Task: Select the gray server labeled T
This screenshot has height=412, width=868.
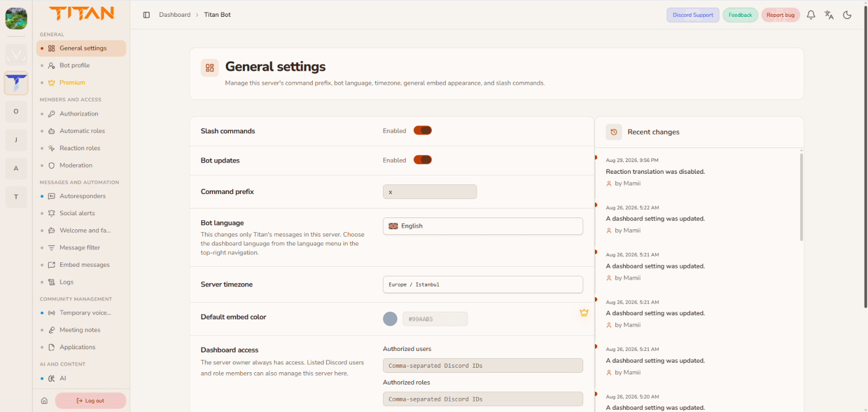Action: click(x=16, y=197)
